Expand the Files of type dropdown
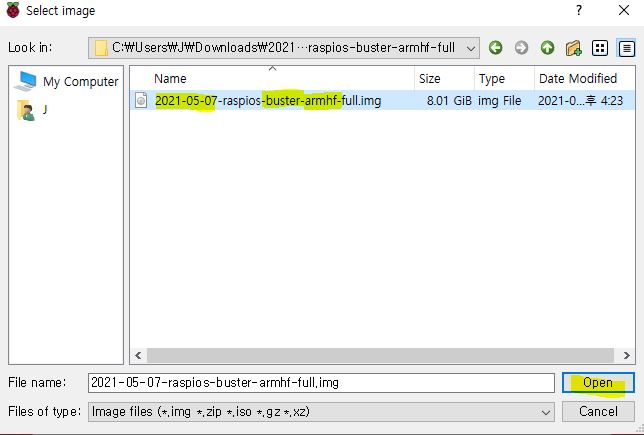The image size is (644, 435). coord(321,412)
